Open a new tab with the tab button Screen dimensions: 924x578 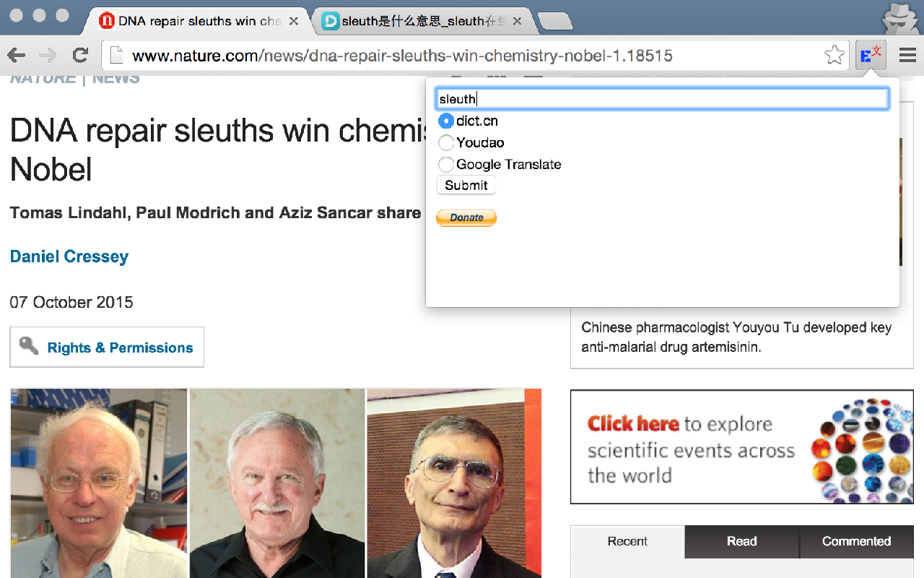click(x=554, y=22)
